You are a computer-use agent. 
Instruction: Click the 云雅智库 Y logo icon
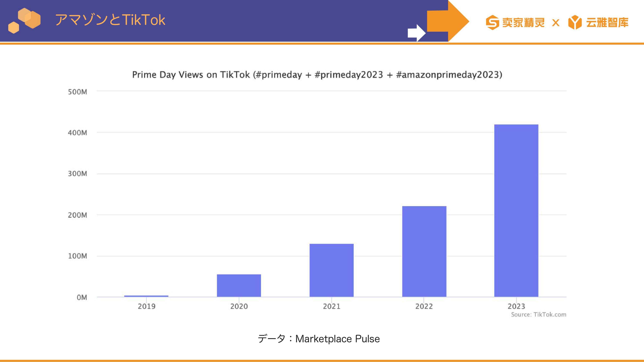[x=575, y=23]
